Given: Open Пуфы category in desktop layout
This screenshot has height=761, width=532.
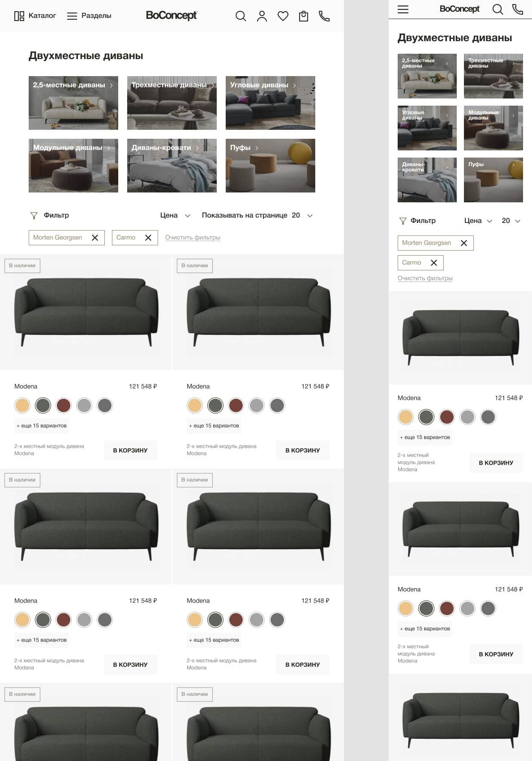Looking at the screenshot, I should 270,166.
